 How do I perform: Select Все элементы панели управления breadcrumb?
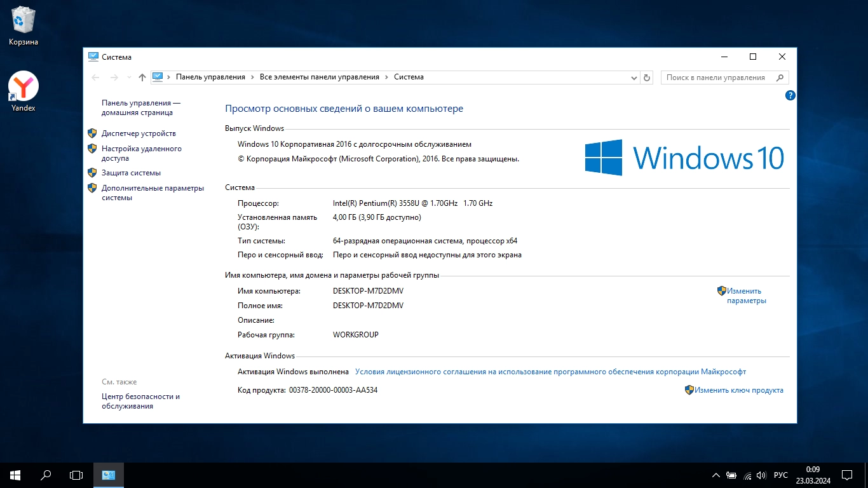click(x=320, y=77)
